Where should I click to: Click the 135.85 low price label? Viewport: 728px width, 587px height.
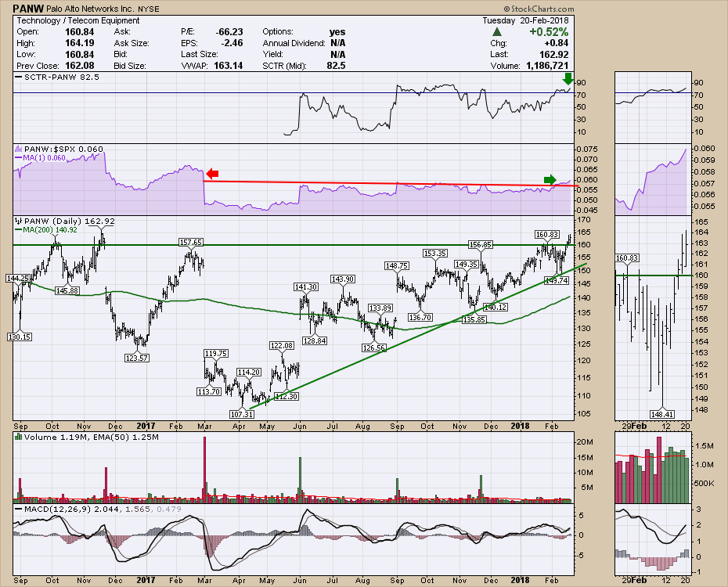point(474,319)
